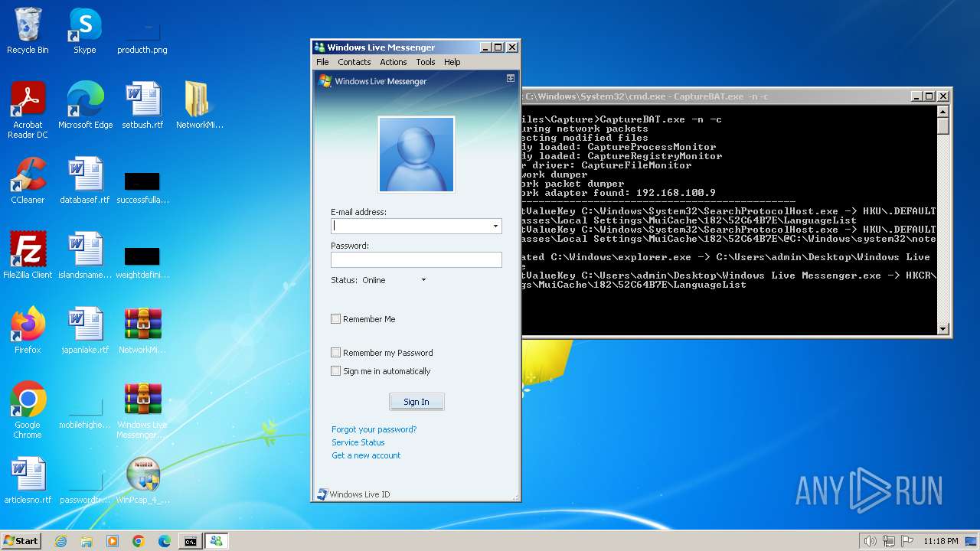The image size is (980, 551).
Task: Click the cmd window scroll up arrow
Action: [943, 112]
